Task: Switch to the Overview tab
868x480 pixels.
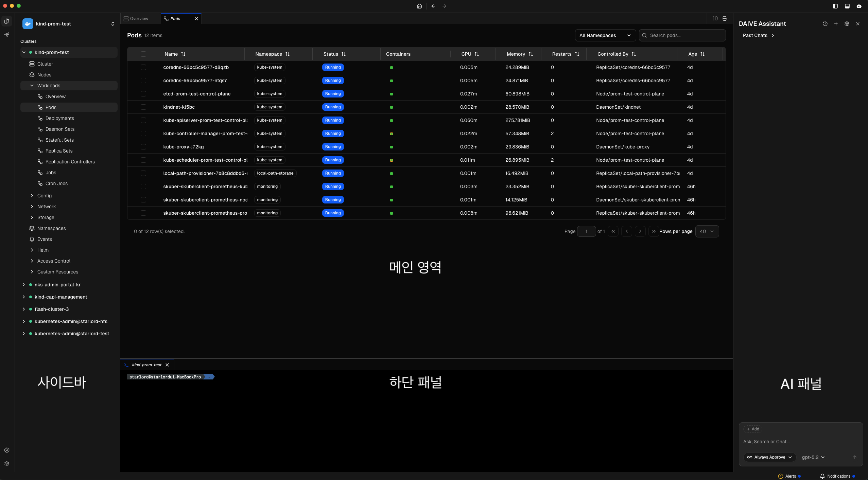Action: [139, 18]
